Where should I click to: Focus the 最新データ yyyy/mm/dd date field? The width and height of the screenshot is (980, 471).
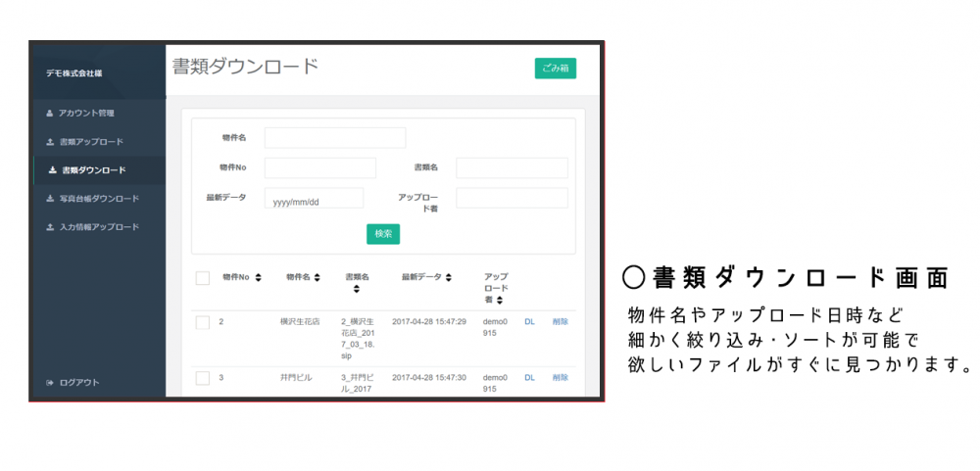(x=314, y=198)
